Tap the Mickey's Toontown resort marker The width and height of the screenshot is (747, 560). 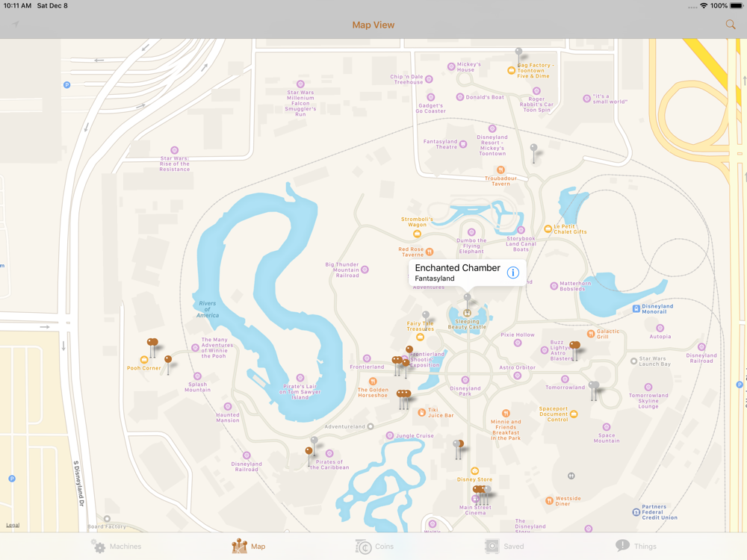(x=492, y=128)
